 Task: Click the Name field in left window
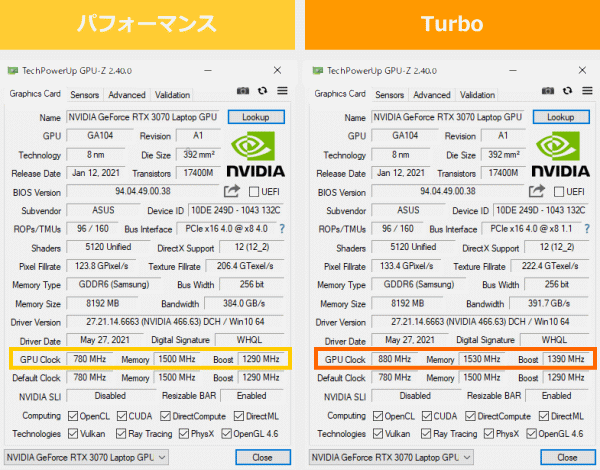[143, 117]
